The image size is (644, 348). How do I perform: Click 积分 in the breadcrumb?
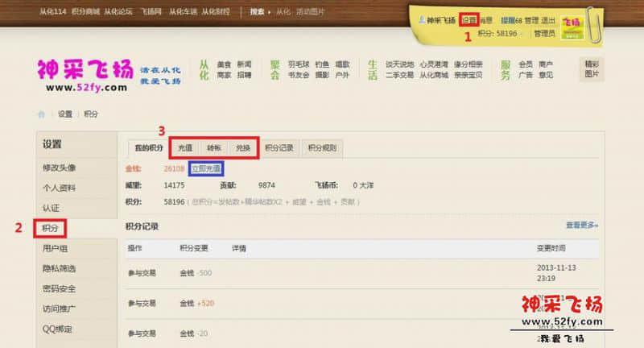pos(91,114)
